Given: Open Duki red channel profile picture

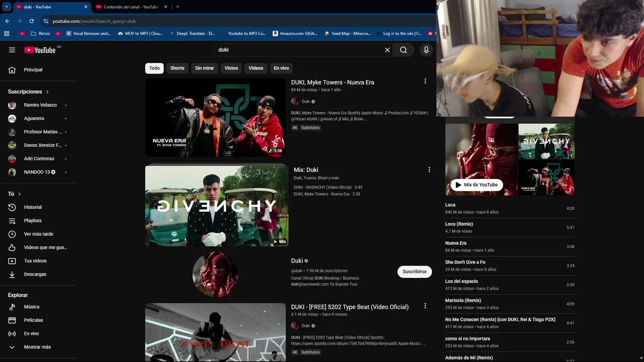Looking at the screenshot, I should (x=215, y=274).
